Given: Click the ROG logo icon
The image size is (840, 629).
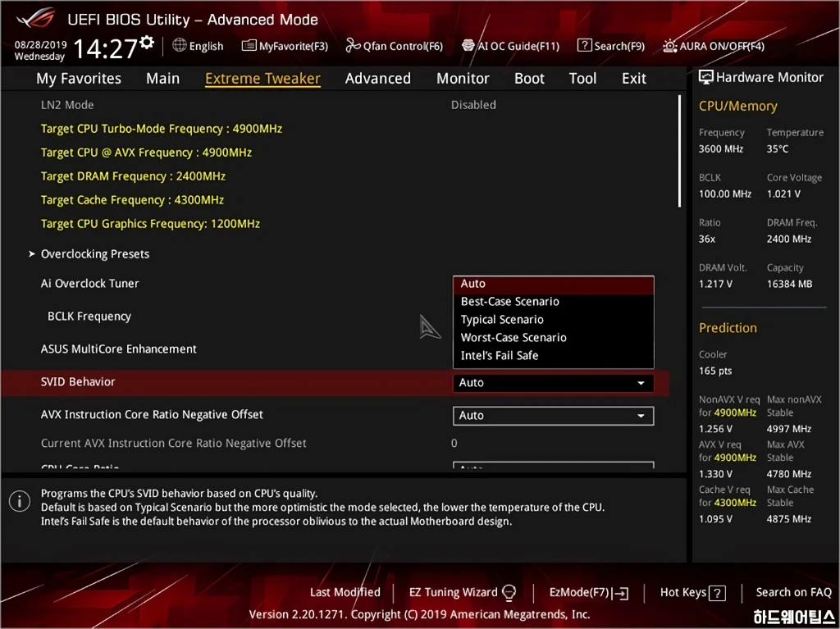Looking at the screenshot, I should coord(35,18).
